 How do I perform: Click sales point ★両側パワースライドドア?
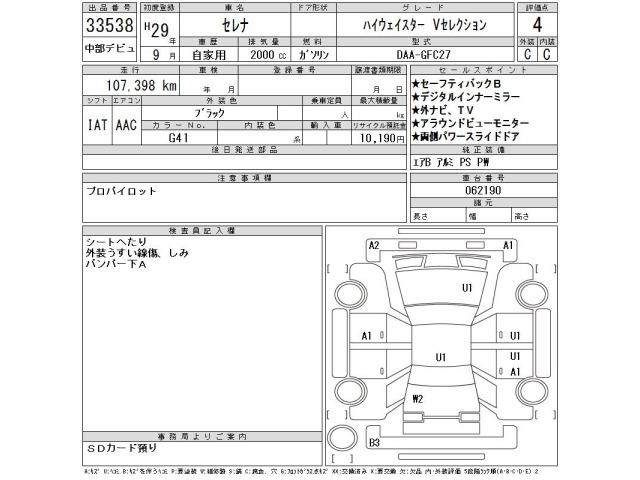[465, 136]
